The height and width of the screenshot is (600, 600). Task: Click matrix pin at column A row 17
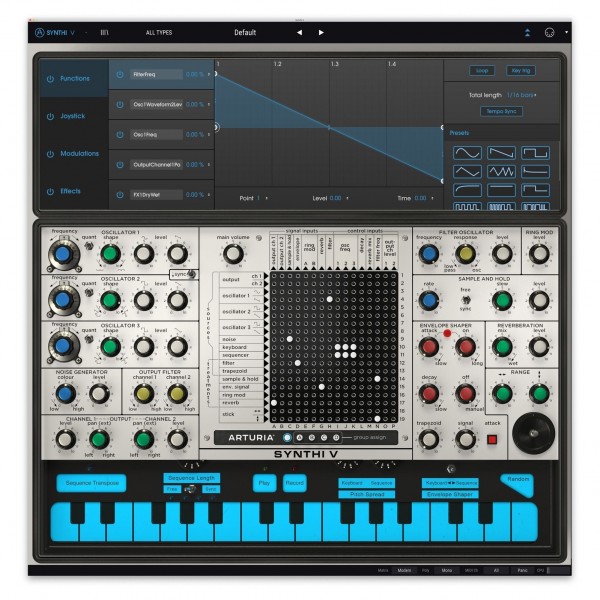(274, 403)
